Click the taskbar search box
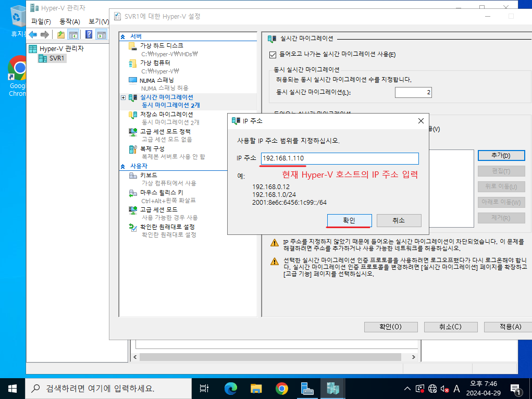532x399 pixels. (x=108, y=389)
